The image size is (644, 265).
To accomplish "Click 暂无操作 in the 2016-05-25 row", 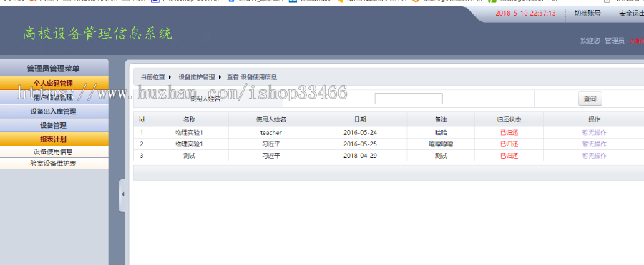I will point(595,144).
